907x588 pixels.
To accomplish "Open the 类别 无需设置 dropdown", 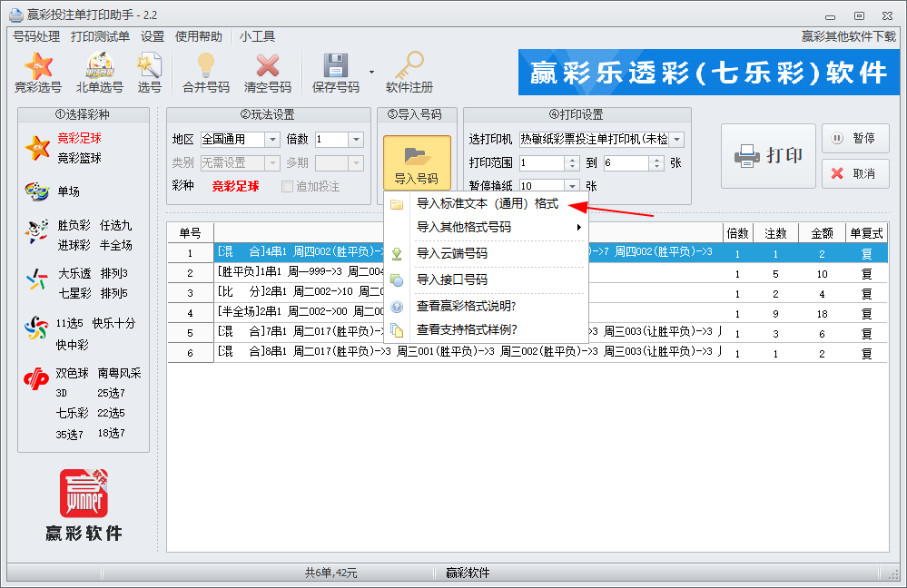I will 272,163.
